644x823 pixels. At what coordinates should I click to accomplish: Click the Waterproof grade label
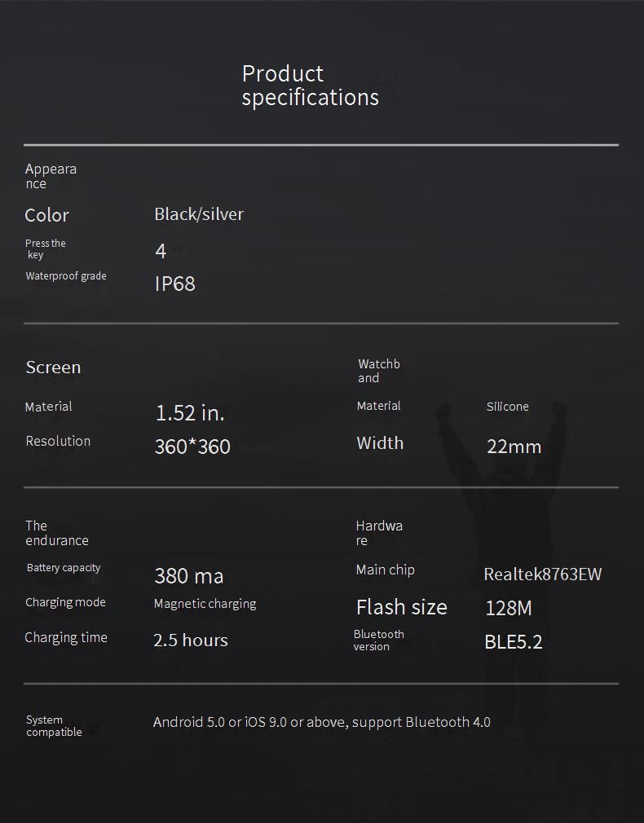[66, 276]
